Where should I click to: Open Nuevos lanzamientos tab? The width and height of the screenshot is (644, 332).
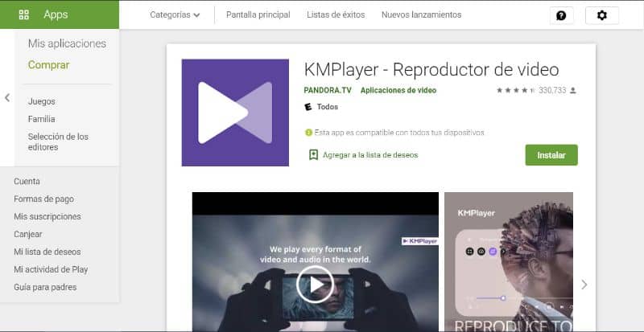(421, 14)
